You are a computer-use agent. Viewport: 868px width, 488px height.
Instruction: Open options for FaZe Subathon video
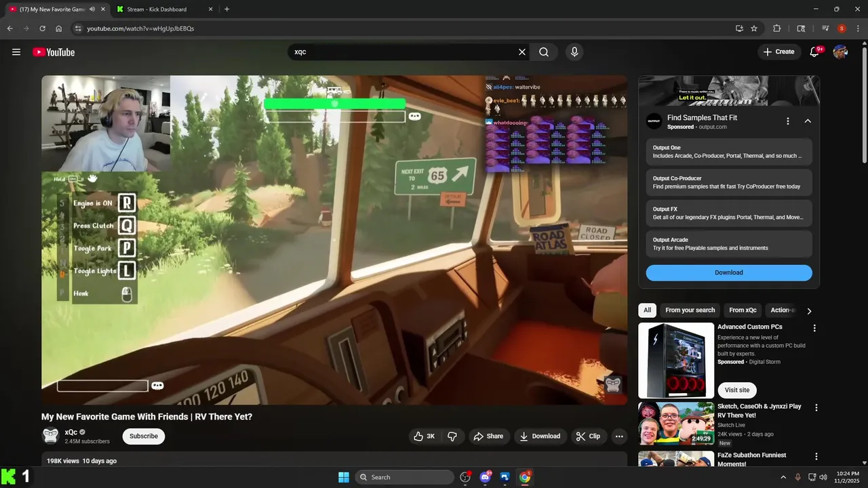(816, 457)
